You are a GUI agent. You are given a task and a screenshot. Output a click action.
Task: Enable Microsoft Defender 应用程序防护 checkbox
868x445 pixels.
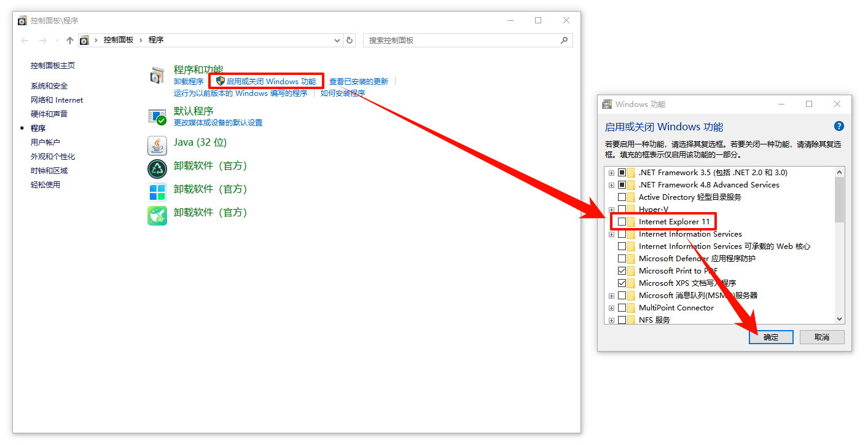(622, 259)
